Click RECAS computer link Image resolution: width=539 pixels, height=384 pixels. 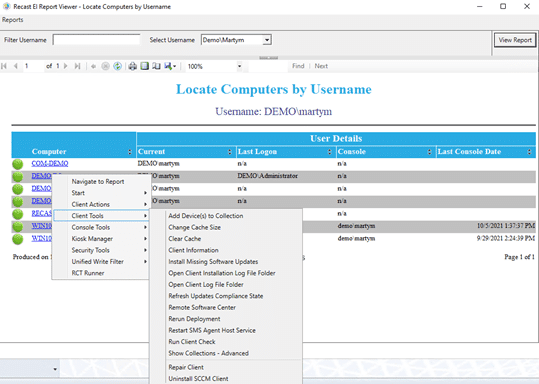42,213
